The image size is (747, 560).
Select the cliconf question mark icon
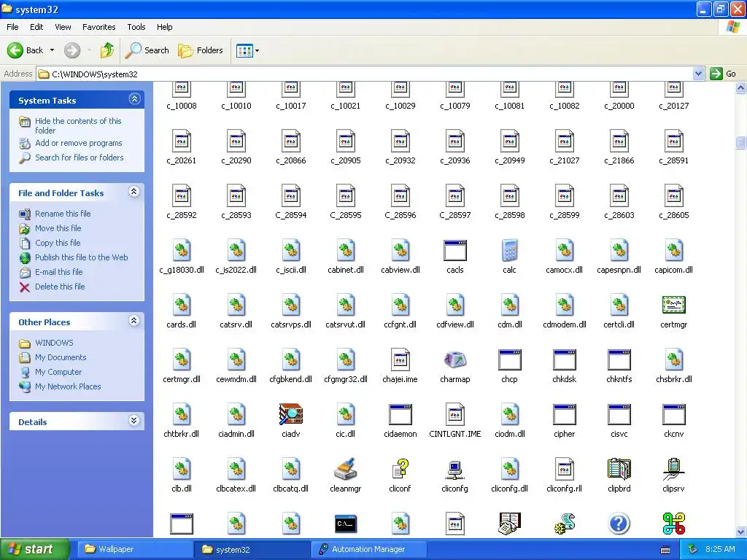(400, 469)
